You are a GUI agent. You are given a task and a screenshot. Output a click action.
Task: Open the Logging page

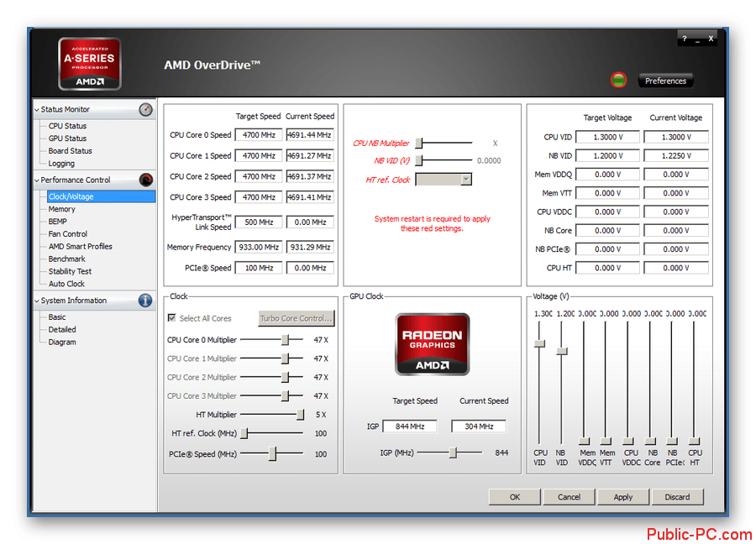[61, 164]
